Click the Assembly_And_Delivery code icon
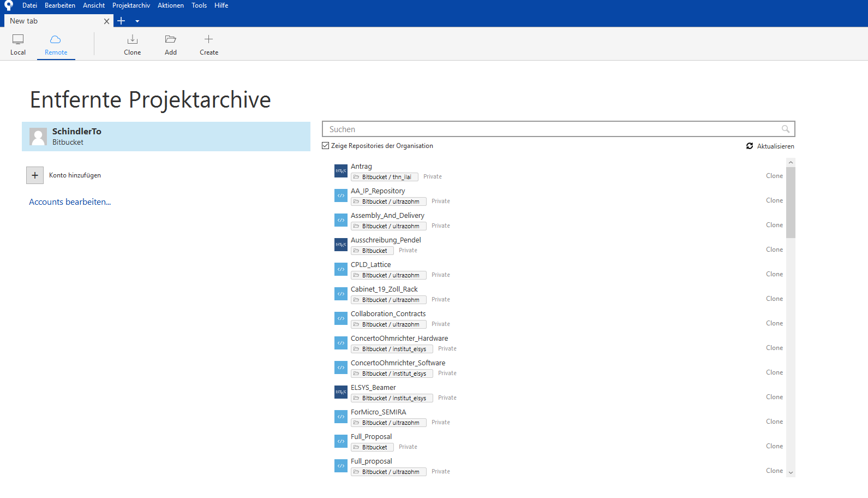This screenshot has width=868, height=498. tap(341, 220)
